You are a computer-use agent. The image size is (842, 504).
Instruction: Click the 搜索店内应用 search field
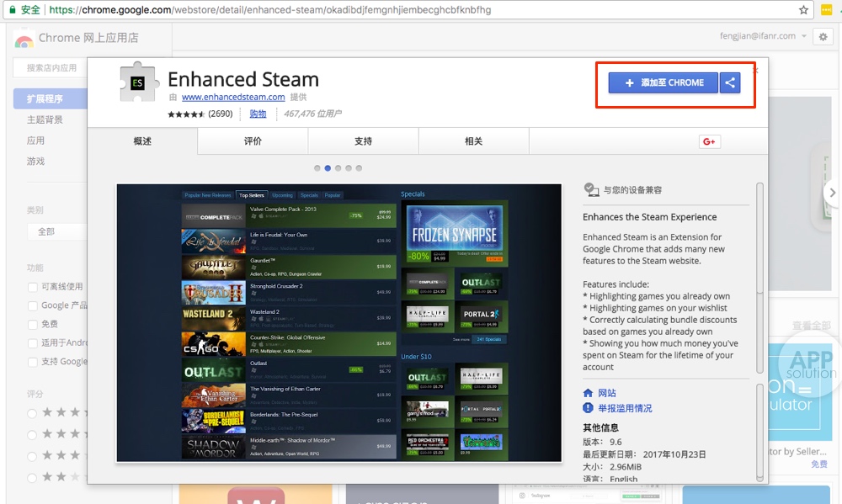(x=52, y=67)
